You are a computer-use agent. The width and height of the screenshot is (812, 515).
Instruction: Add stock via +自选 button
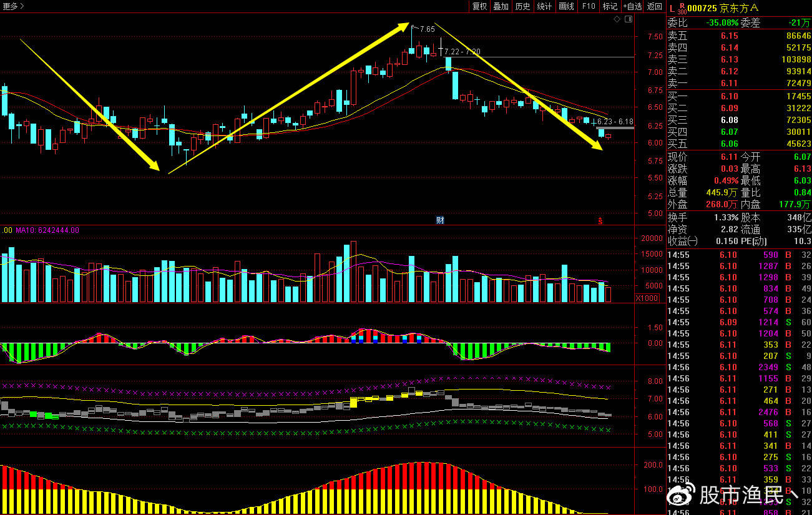click(632, 6)
